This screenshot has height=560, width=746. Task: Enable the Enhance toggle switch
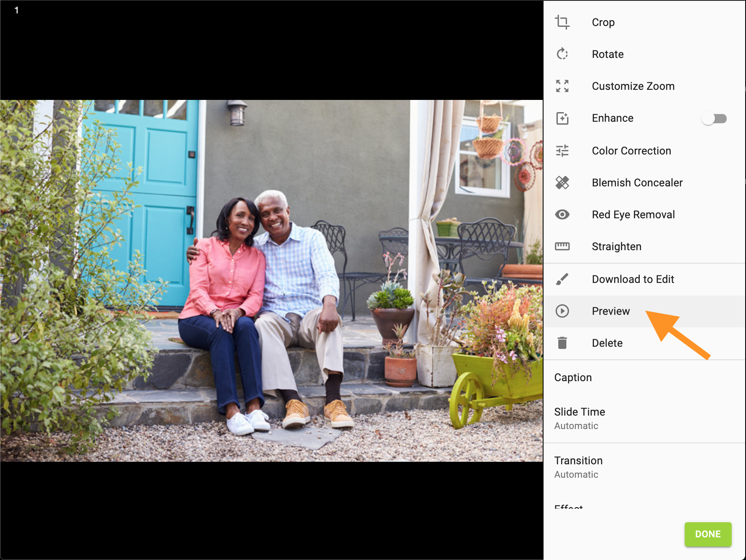coord(714,118)
